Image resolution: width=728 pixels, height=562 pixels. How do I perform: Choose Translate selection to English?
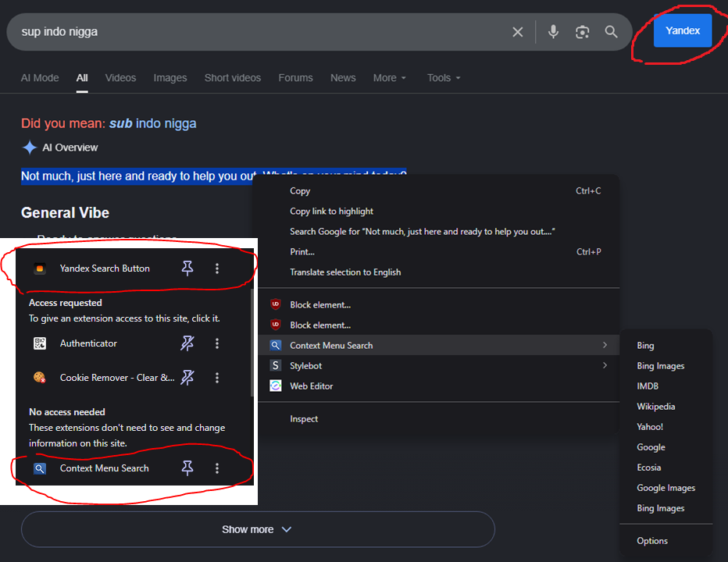(x=437, y=272)
